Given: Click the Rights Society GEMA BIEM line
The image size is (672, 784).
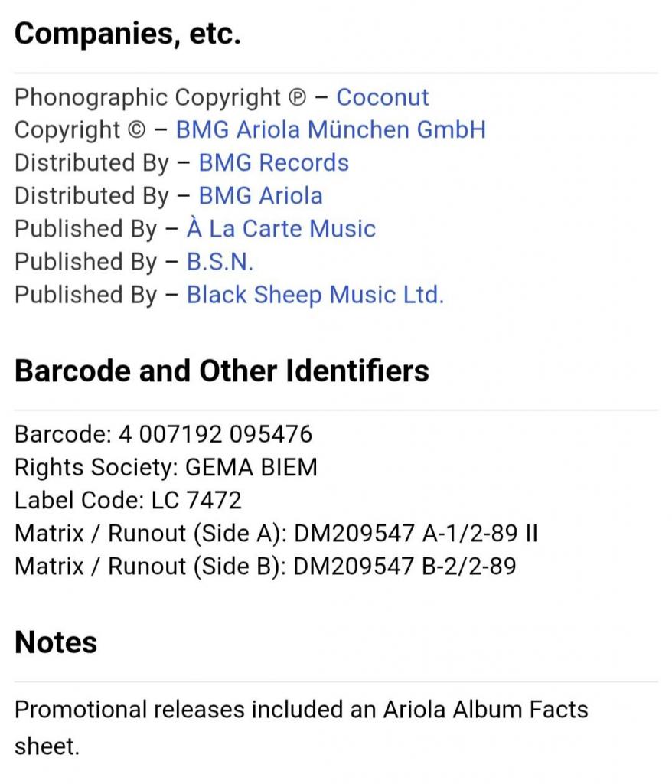Looking at the screenshot, I should pyautogui.click(x=165, y=467).
